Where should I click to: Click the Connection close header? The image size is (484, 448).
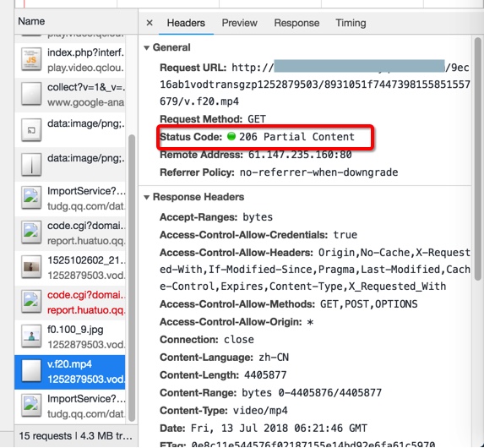[207, 340]
